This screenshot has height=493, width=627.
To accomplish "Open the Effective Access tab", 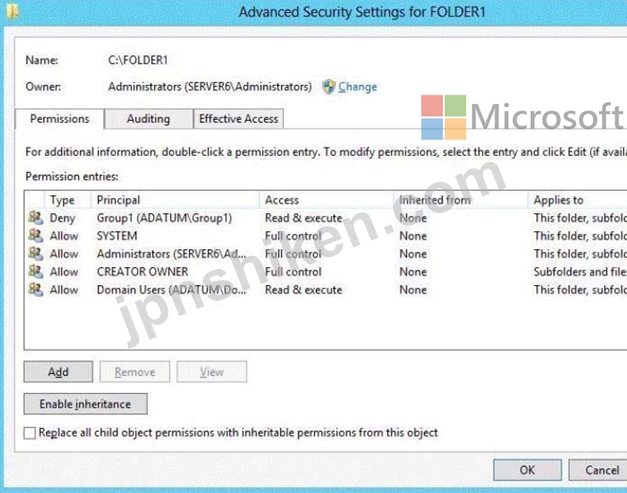I will (x=238, y=119).
